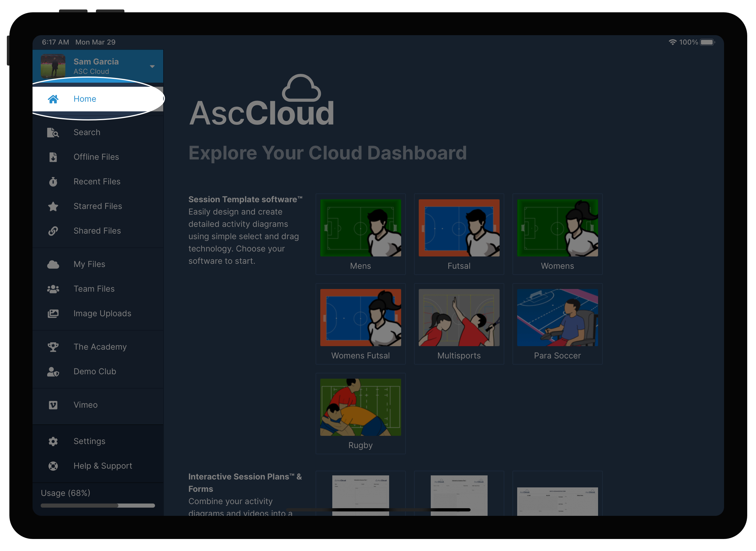Click Sam Garcia profile photo
This screenshot has width=756, height=551.
click(53, 66)
